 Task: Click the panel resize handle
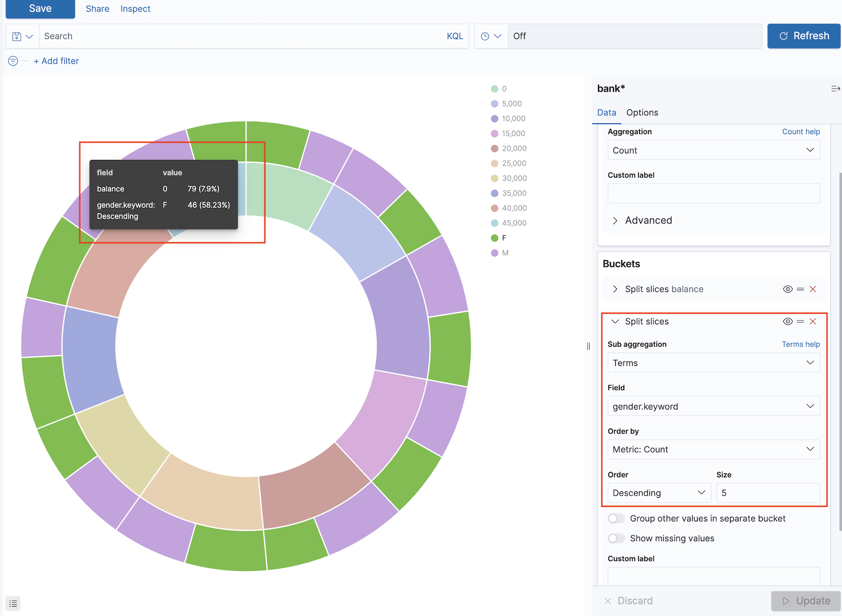[x=589, y=346]
